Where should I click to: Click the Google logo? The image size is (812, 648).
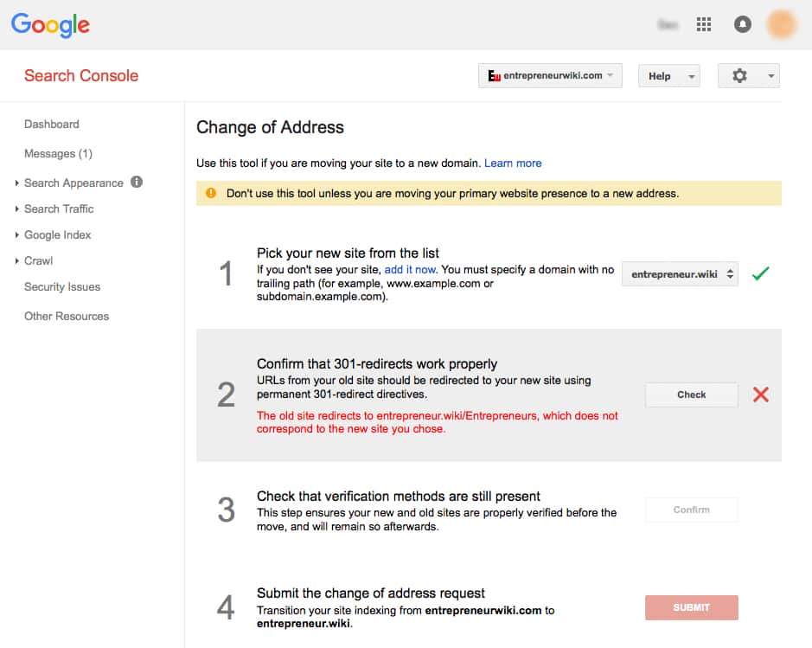50,24
